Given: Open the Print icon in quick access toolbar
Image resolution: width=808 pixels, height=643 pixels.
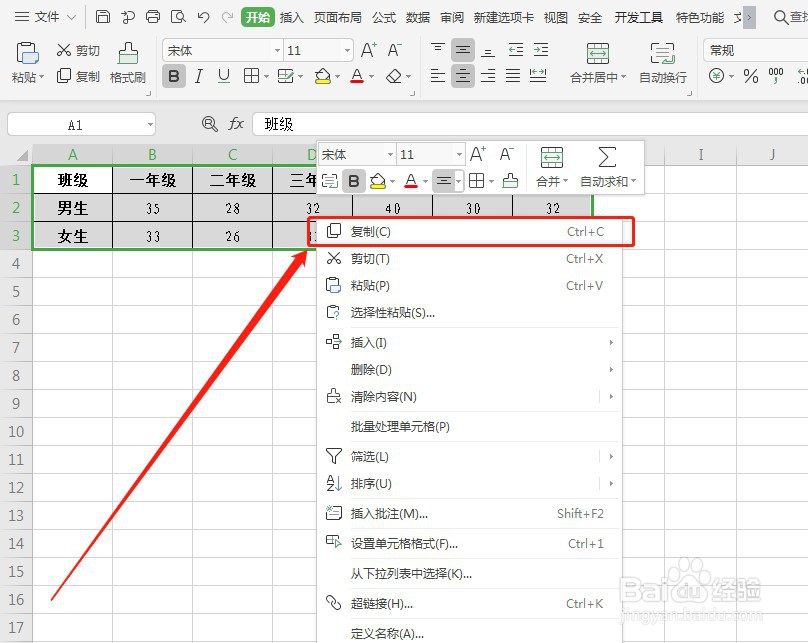Looking at the screenshot, I should [152, 17].
